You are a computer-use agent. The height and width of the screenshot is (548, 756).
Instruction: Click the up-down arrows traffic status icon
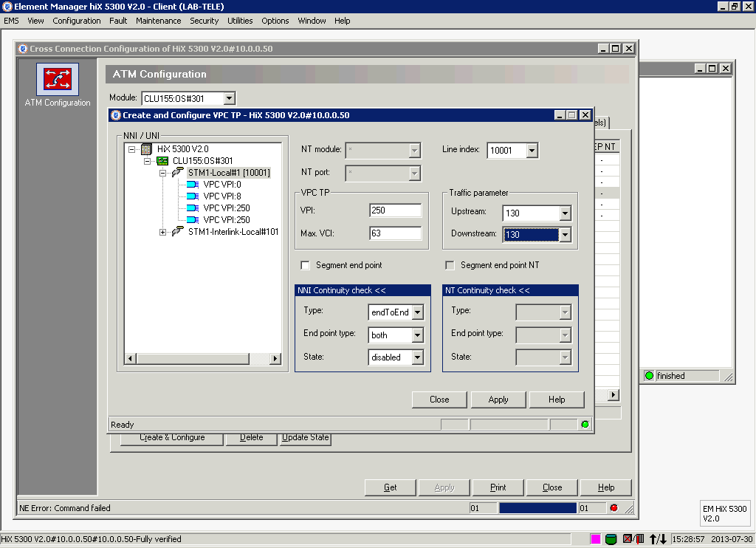click(658, 539)
